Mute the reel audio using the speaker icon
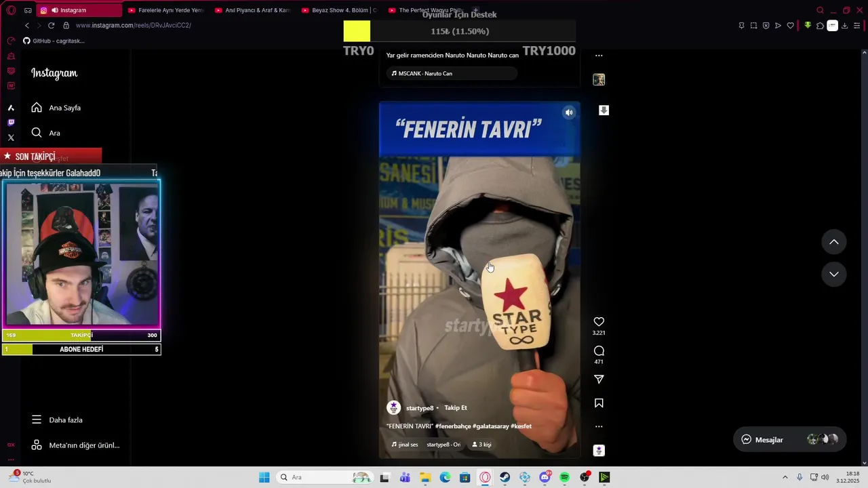 (569, 113)
